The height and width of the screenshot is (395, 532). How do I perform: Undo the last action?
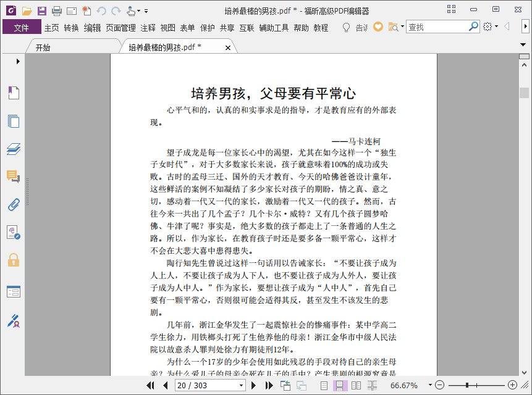(x=101, y=11)
